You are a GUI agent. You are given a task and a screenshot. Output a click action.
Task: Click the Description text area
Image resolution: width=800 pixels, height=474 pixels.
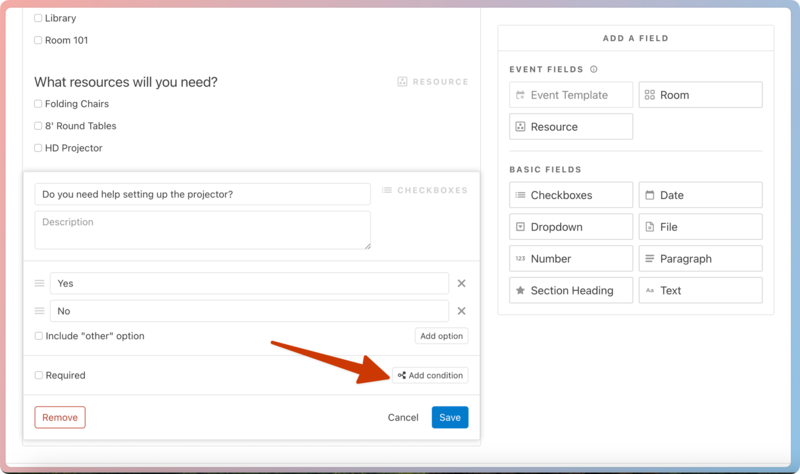click(202, 230)
